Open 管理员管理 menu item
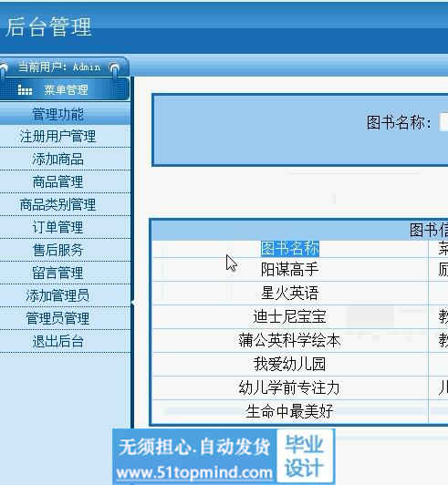 pyautogui.click(x=57, y=318)
